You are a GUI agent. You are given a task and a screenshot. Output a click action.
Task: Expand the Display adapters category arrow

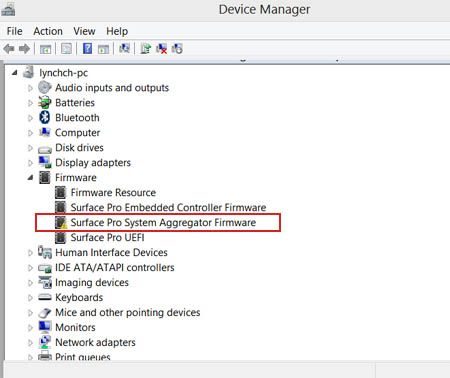[30, 163]
